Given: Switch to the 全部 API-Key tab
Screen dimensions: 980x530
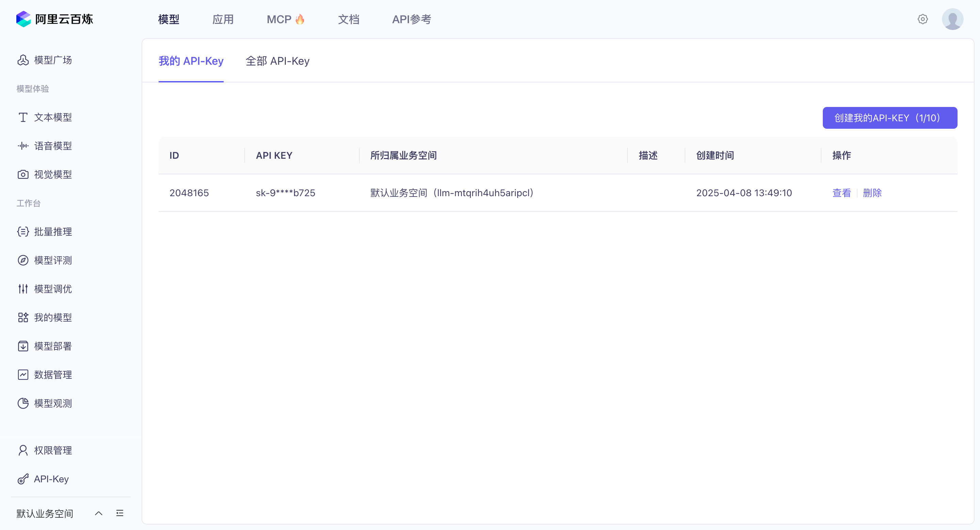Looking at the screenshot, I should click(x=277, y=61).
